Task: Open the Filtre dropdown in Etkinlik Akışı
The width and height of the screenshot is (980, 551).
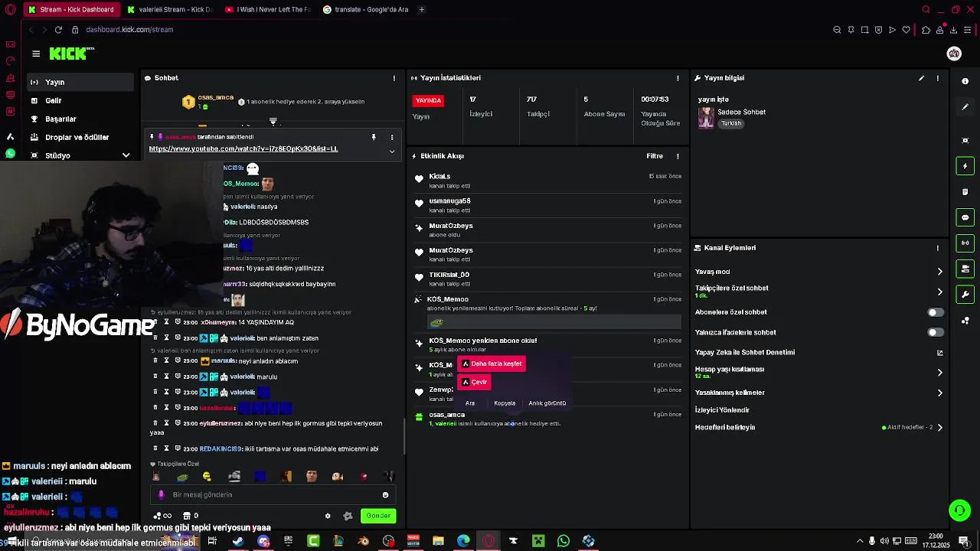Action: tap(655, 156)
